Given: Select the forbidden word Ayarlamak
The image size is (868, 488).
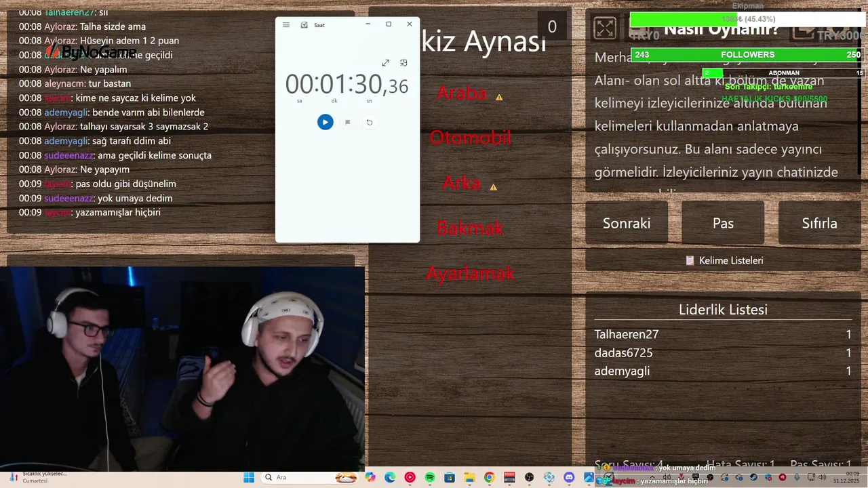Looking at the screenshot, I should coord(471,273).
